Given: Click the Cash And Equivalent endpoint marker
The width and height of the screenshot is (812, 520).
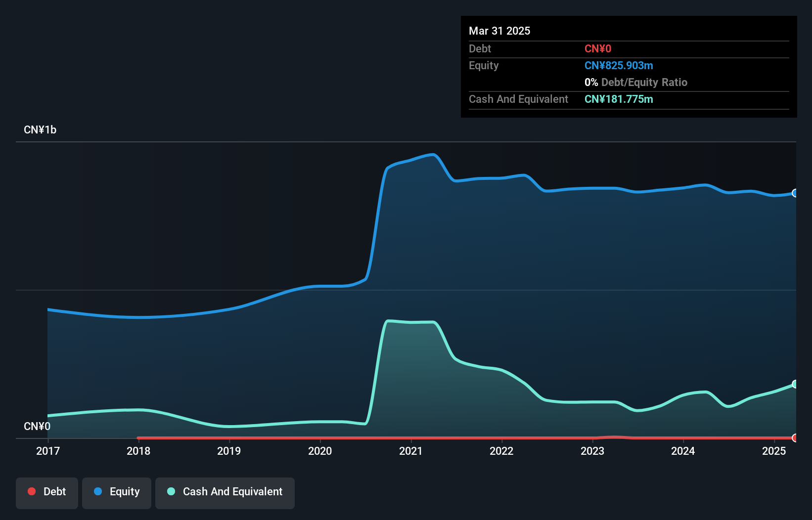Looking at the screenshot, I should (795, 384).
